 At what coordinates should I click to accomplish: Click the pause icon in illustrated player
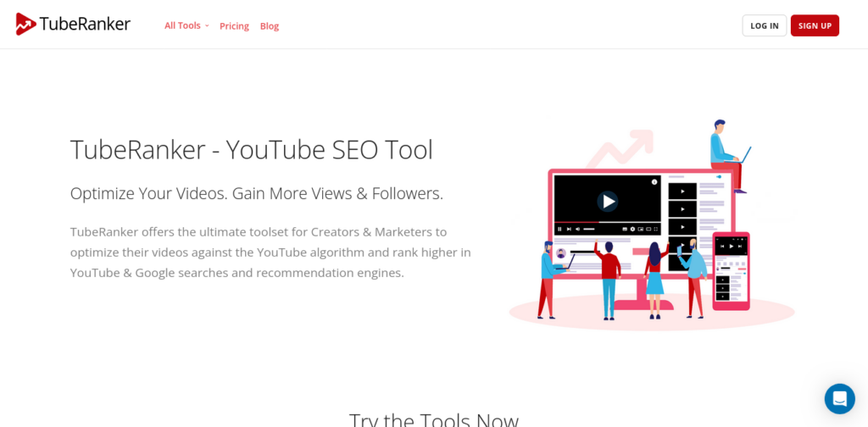[559, 229]
